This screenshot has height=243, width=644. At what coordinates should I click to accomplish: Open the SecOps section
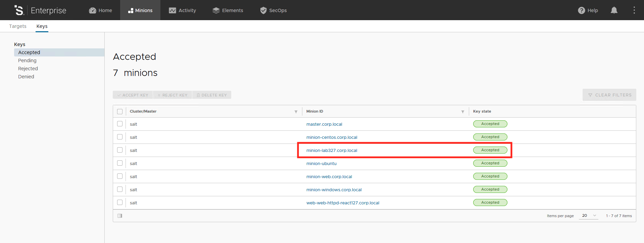273,10
